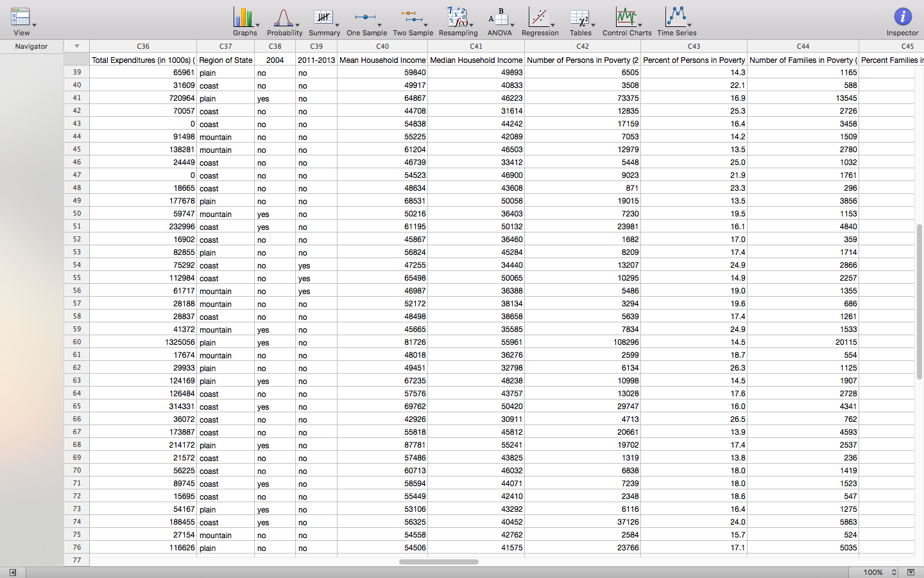Select the cell with value 177678
Viewport: 924px width, 578px height.
[143, 201]
